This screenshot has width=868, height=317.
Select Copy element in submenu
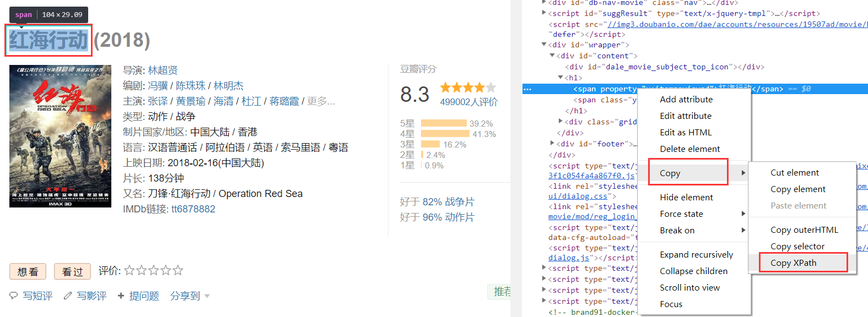(798, 189)
